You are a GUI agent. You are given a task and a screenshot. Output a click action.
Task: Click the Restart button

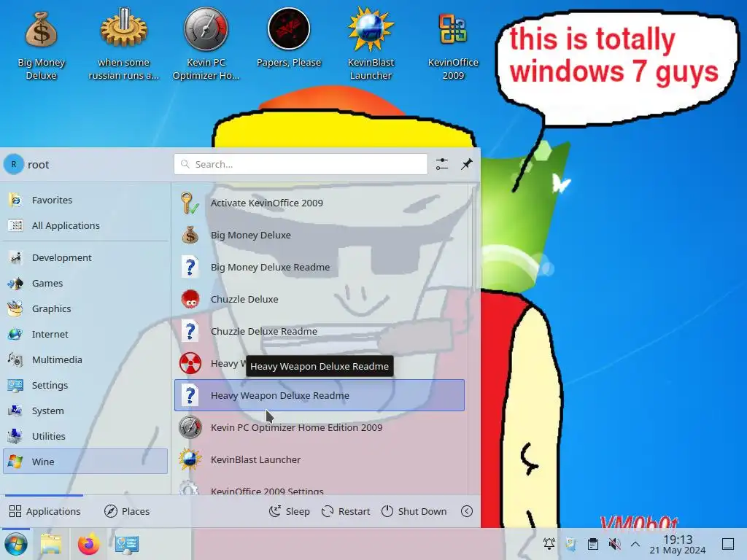(x=346, y=511)
